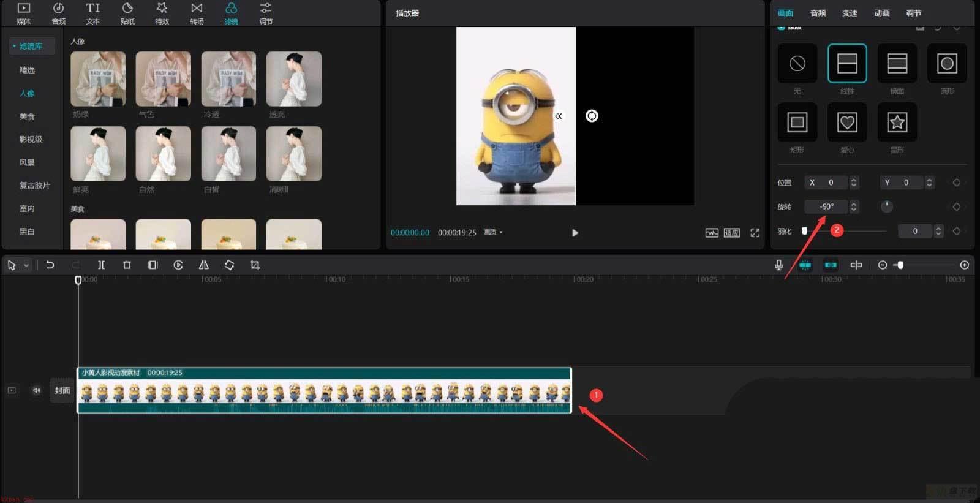Open the 文本 text tab
Viewport: 980px width, 503px height.
(93, 13)
